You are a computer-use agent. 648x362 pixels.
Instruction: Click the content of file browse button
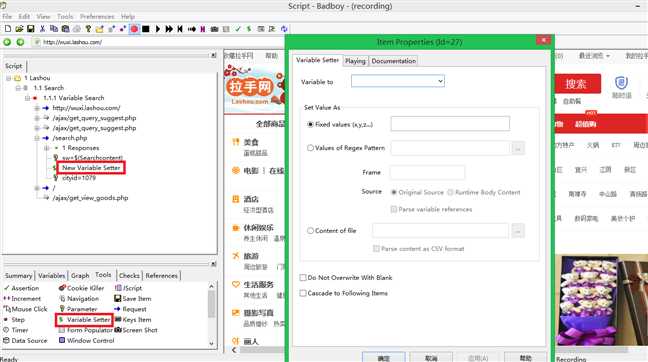click(518, 231)
